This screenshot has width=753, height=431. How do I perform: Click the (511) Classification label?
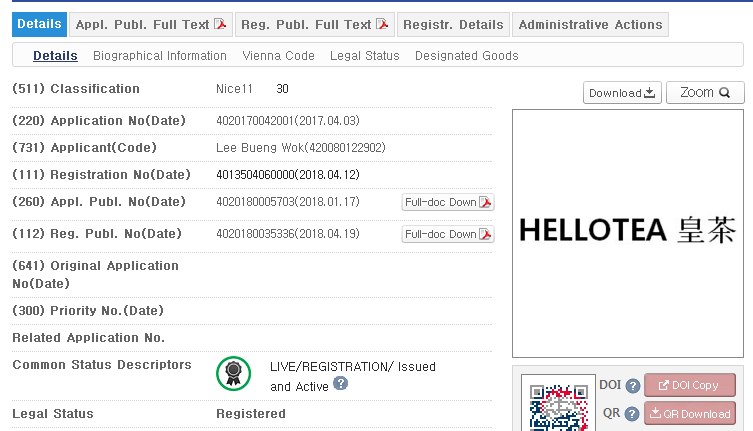coord(76,89)
